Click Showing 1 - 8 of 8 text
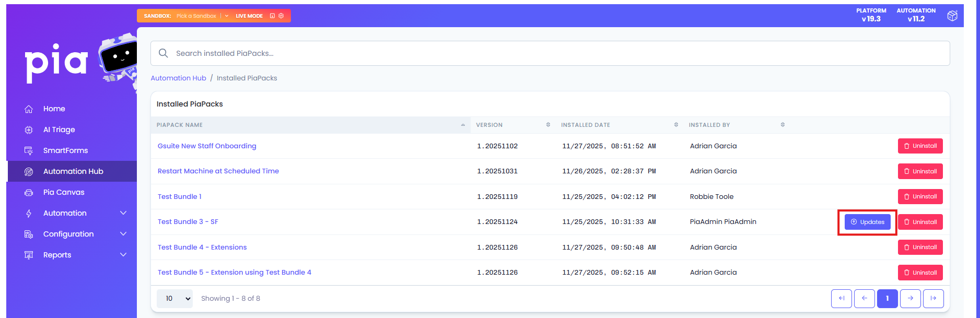Image resolution: width=980 pixels, height=318 pixels. coord(230,299)
